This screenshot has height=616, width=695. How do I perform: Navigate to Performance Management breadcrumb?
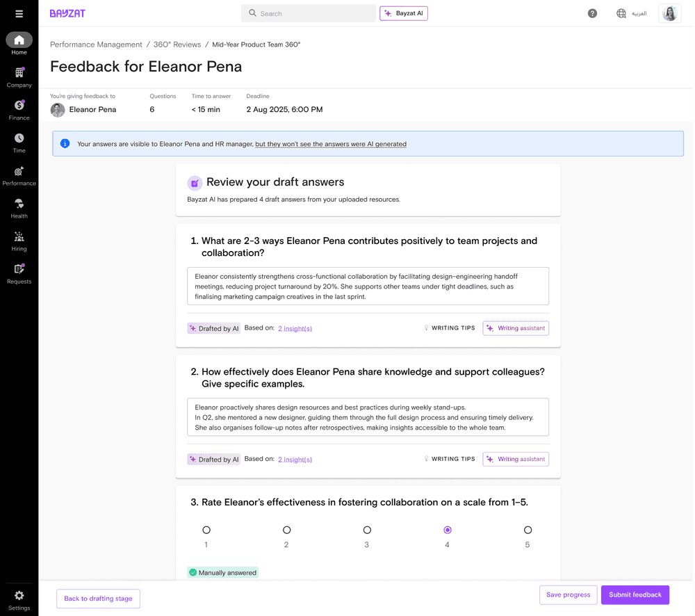coord(96,44)
